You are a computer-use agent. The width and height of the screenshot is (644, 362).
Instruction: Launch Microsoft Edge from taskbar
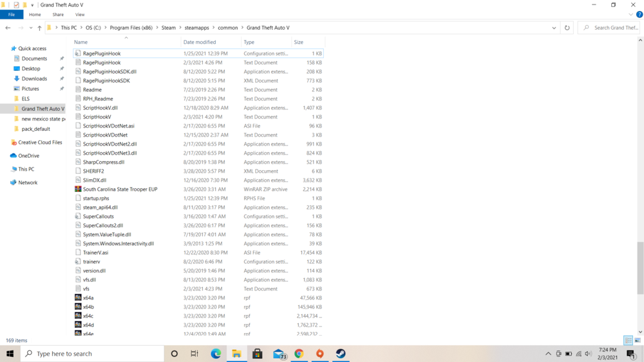(216, 354)
